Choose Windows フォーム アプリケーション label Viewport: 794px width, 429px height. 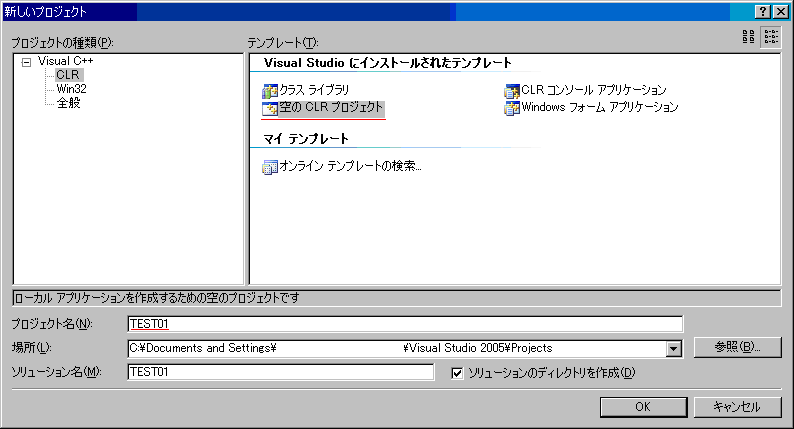tap(600, 107)
